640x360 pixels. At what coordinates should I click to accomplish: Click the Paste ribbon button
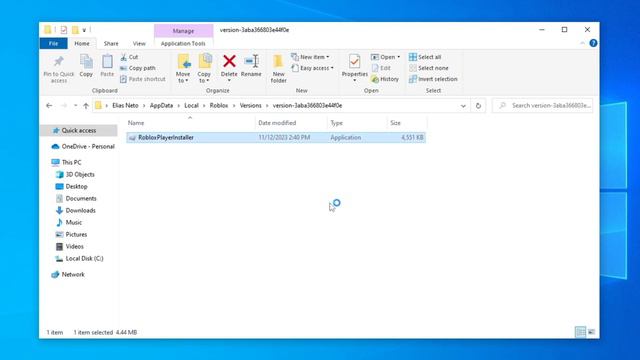pos(107,66)
